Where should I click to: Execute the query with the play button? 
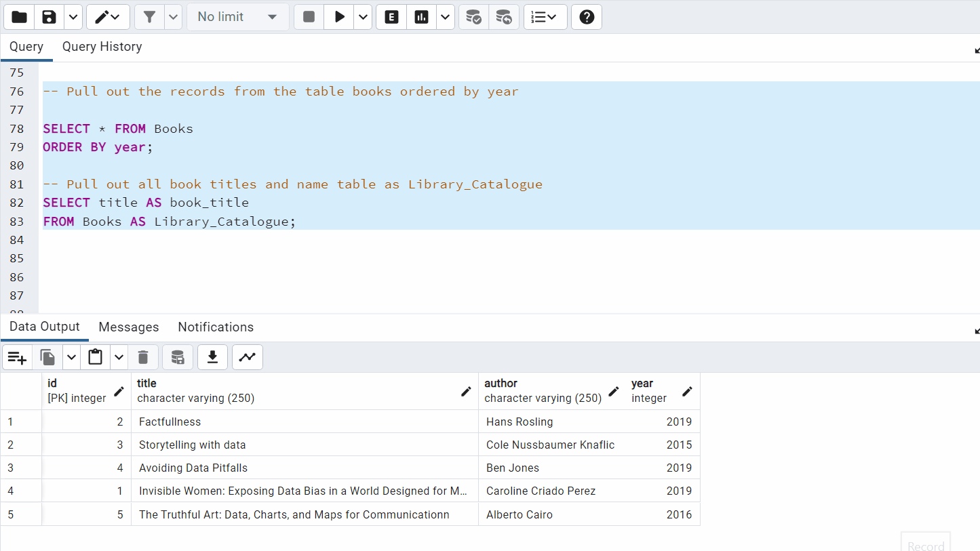[339, 17]
